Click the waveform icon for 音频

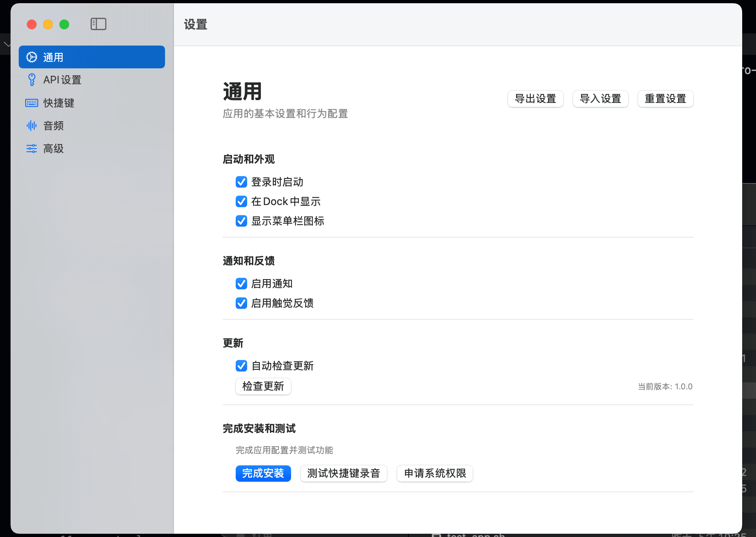tap(32, 125)
